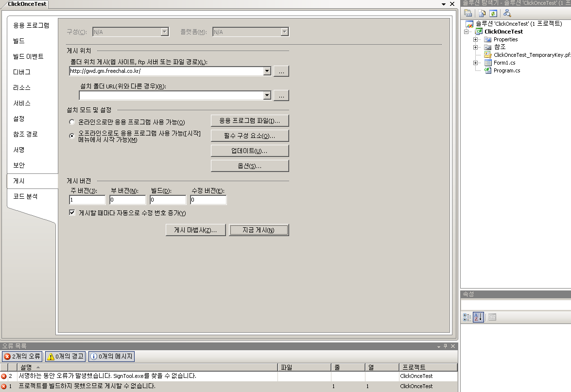Open Program.cs in the solution tree
The width and height of the screenshot is (571, 392).
click(506, 70)
